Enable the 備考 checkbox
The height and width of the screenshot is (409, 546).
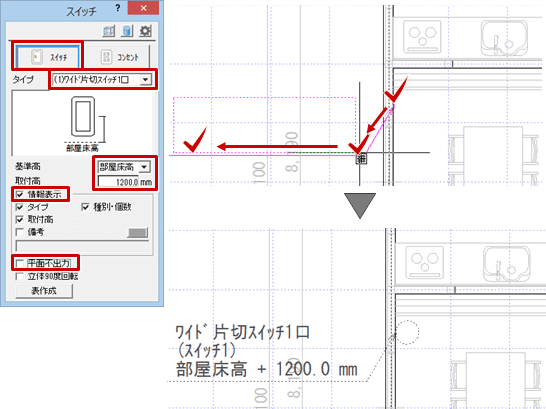[x=20, y=232]
